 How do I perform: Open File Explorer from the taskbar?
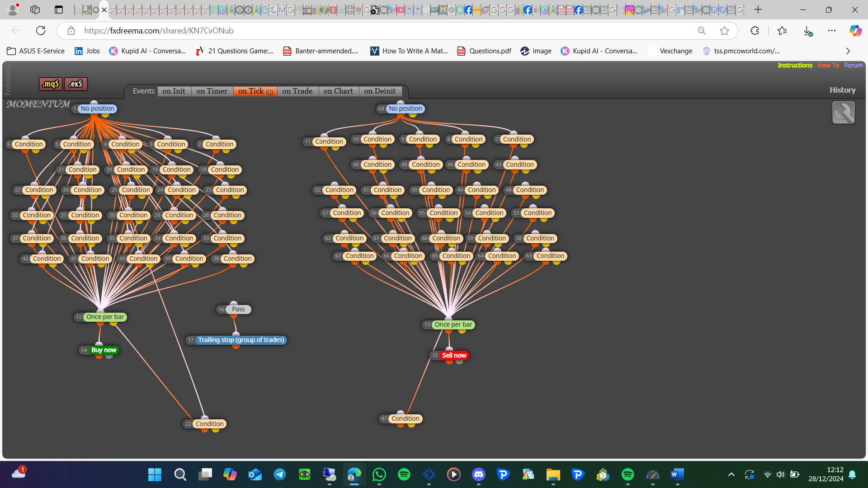(x=553, y=474)
